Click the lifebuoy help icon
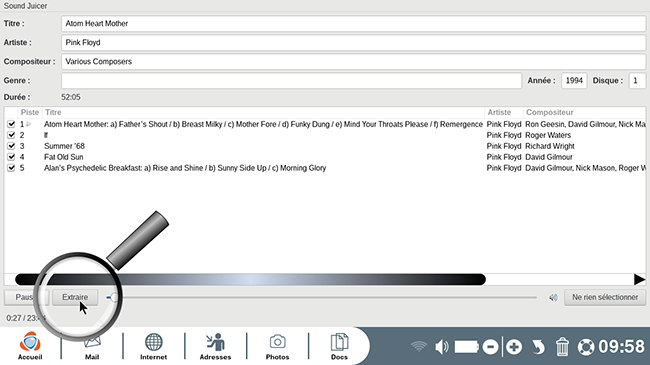The width and height of the screenshot is (650, 365). click(586, 347)
